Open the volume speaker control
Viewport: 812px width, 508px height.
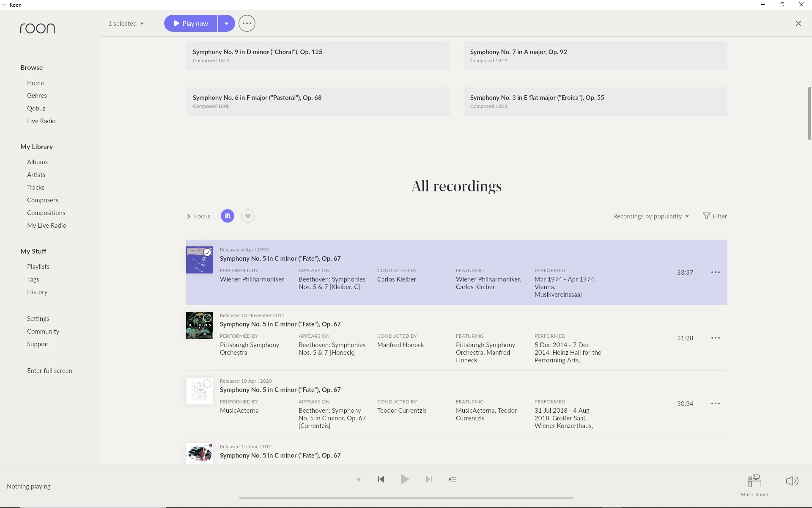click(792, 481)
